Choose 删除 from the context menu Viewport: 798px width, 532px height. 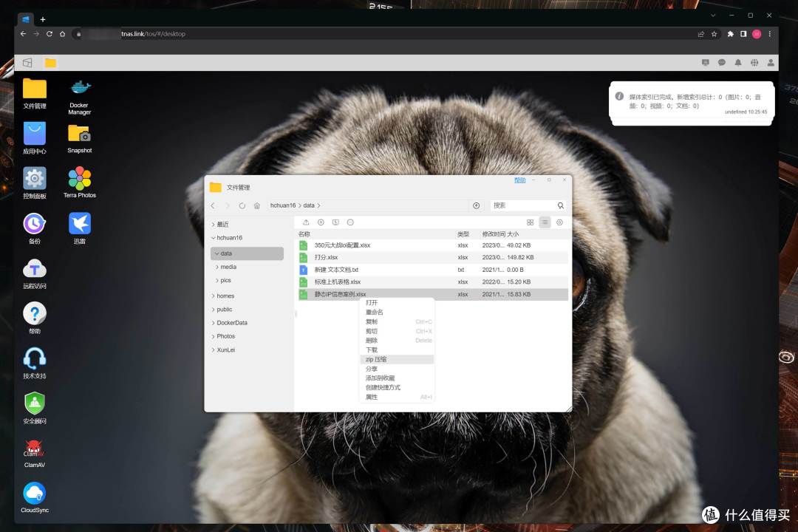397,341
